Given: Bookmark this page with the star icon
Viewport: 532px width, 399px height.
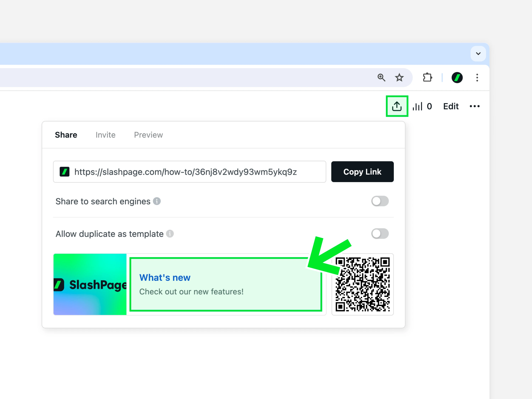Looking at the screenshot, I should tap(399, 77).
